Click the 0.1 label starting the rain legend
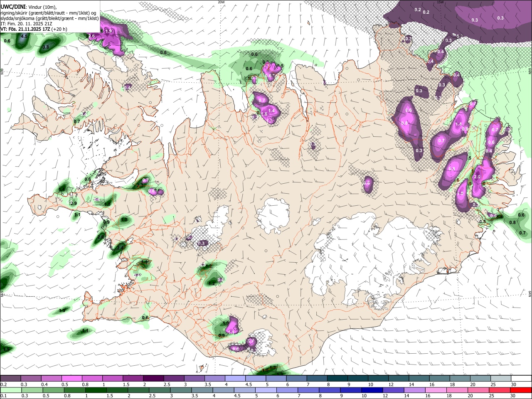The image size is (532, 399). [4, 396]
